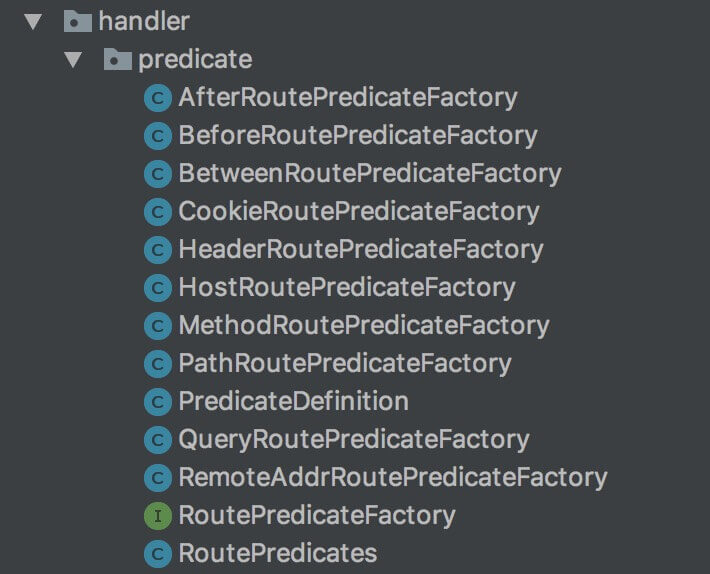Select the RoutePredicateFactory interface name

pos(316,516)
